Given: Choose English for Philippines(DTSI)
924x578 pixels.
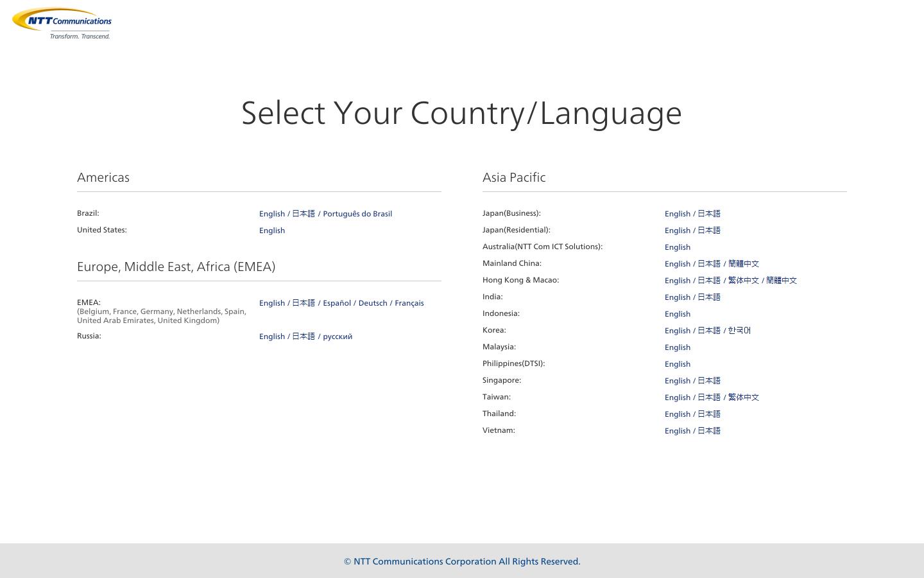Looking at the screenshot, I should coord(677,363).
